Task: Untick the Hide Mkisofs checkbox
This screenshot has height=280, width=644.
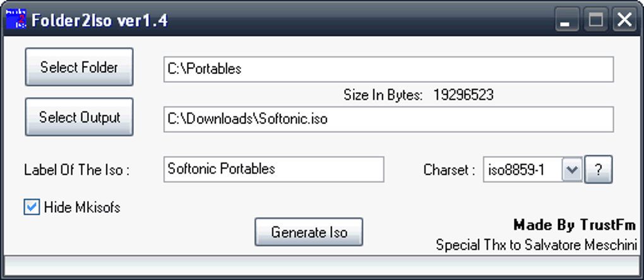Action: 32,207
